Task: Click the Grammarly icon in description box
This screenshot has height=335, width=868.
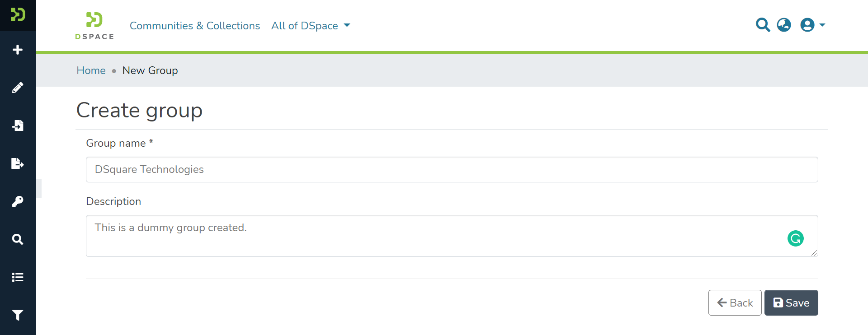Action: 795,238
